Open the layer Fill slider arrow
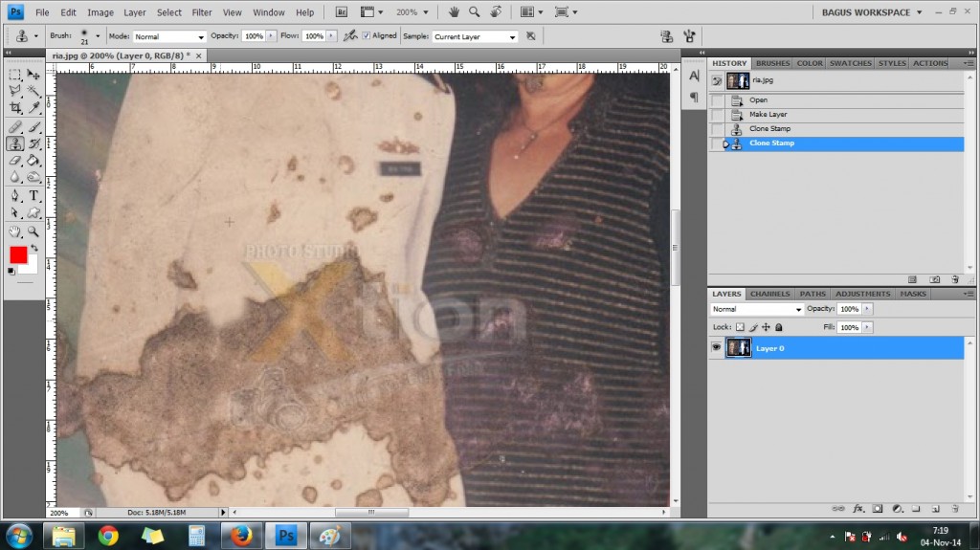980x550 pixels. 867,327
